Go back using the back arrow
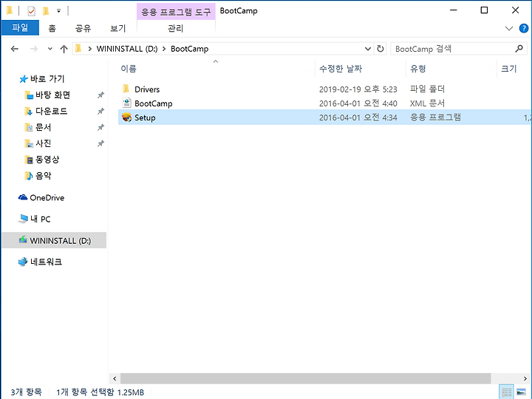 15,49
